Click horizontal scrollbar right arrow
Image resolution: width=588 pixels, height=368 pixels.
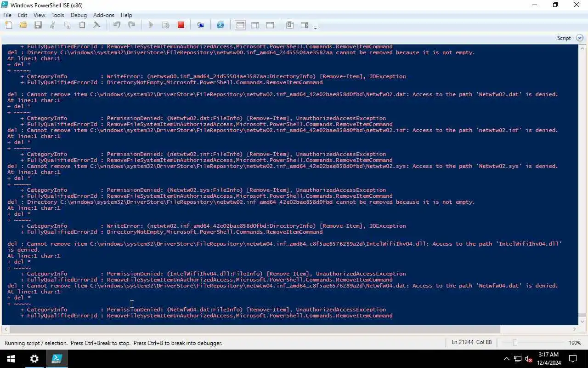pos(574,329)
